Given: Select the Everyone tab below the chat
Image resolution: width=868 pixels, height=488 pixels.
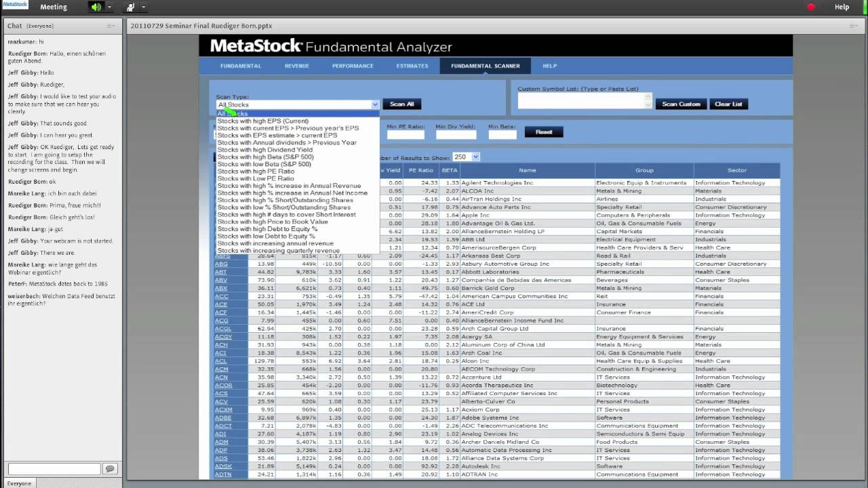Looking at the screenshot, I should coord(20,483).
